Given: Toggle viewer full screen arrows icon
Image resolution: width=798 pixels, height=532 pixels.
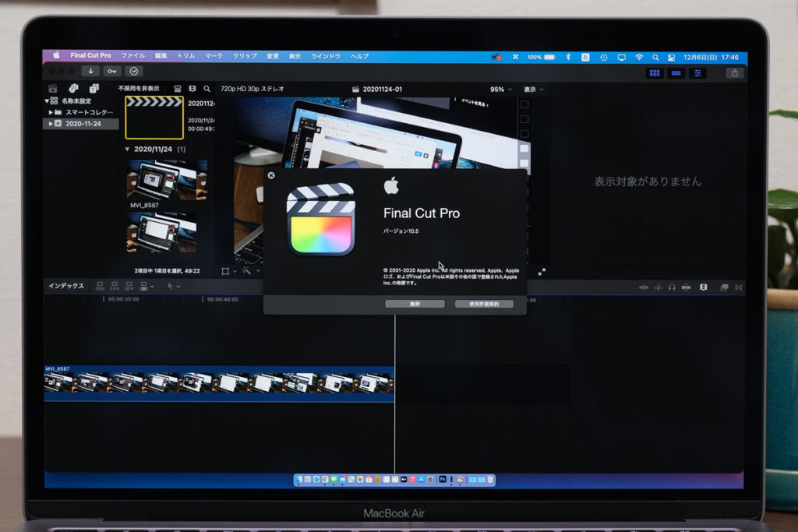Looking at the screenshot, I should (542, 272).
